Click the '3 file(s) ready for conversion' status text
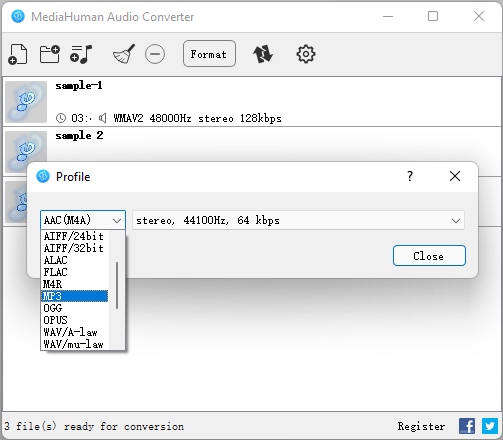 click(94, 426)
